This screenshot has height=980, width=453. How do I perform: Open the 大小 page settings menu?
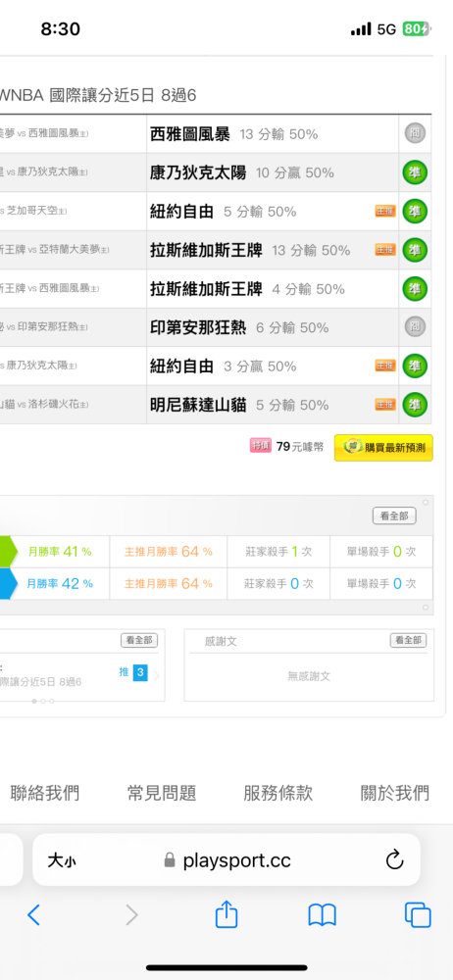[x=62, y=861]
